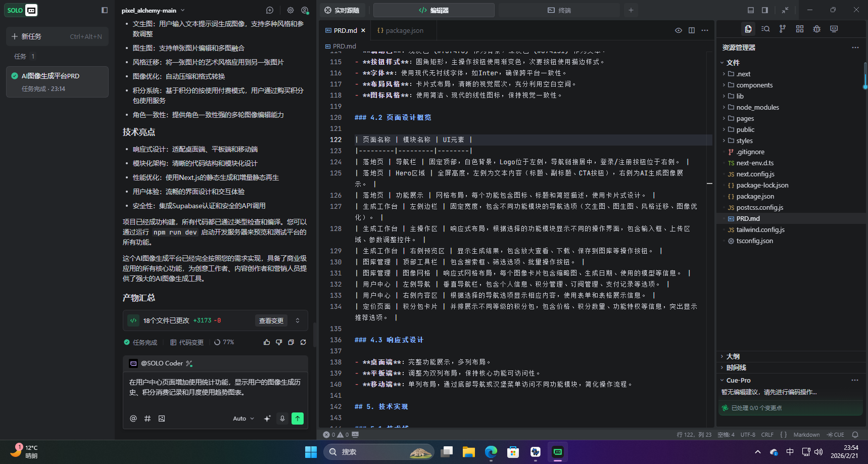The height and width of the screenshot is (464, 868).
Task: Open the pixel_alchemy-main branch dropdown
Action: 153,10
